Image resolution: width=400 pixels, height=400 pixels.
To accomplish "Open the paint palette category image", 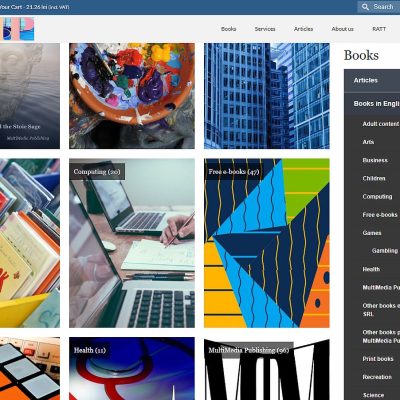I will [132, 96].
